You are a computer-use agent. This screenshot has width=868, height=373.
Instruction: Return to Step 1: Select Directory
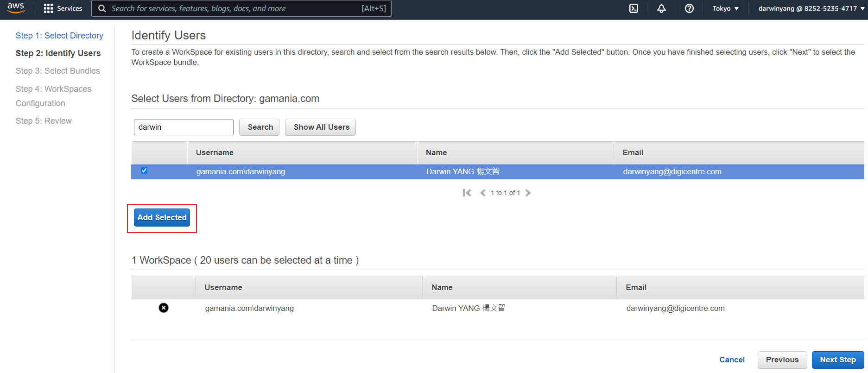click(x=59, y=36)
